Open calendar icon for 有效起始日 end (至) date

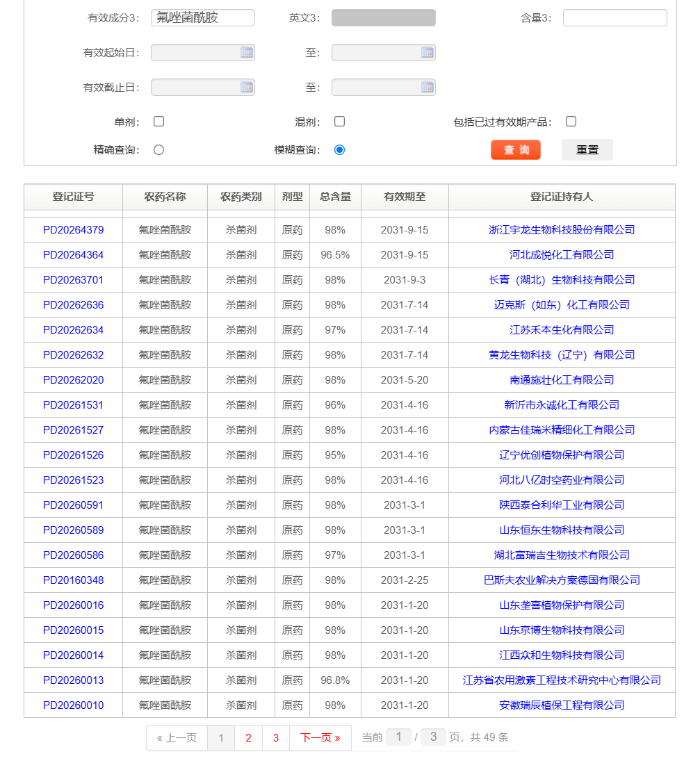(x=428, y=52)
